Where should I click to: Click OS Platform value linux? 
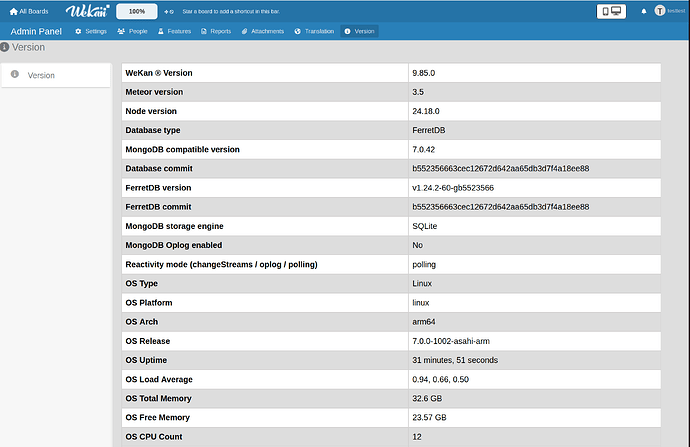point(421,303)
